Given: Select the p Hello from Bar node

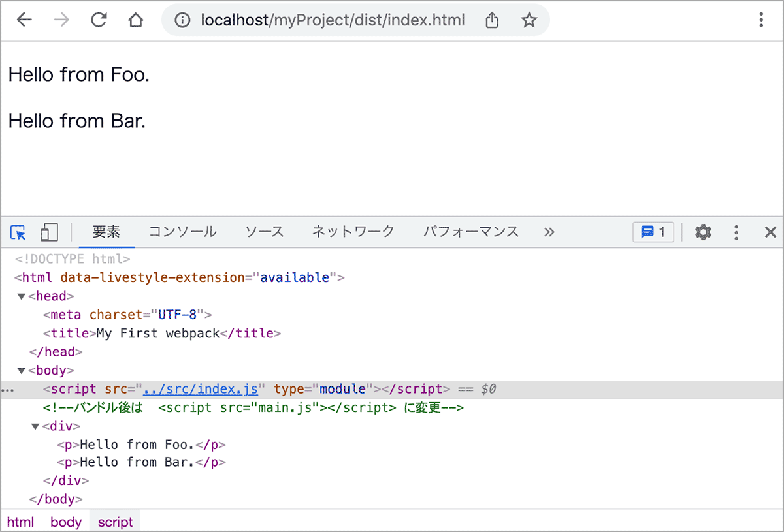Looking at the screenshot, I should (x=141, y=462).
